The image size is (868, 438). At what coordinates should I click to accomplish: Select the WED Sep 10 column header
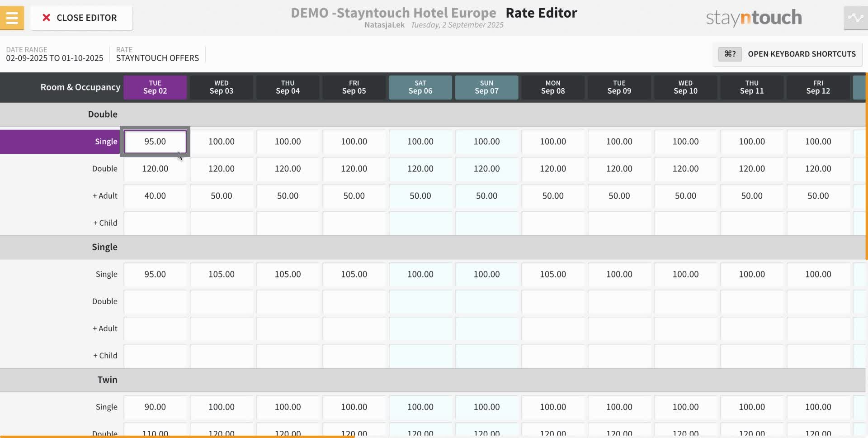[x=685, y=87]
